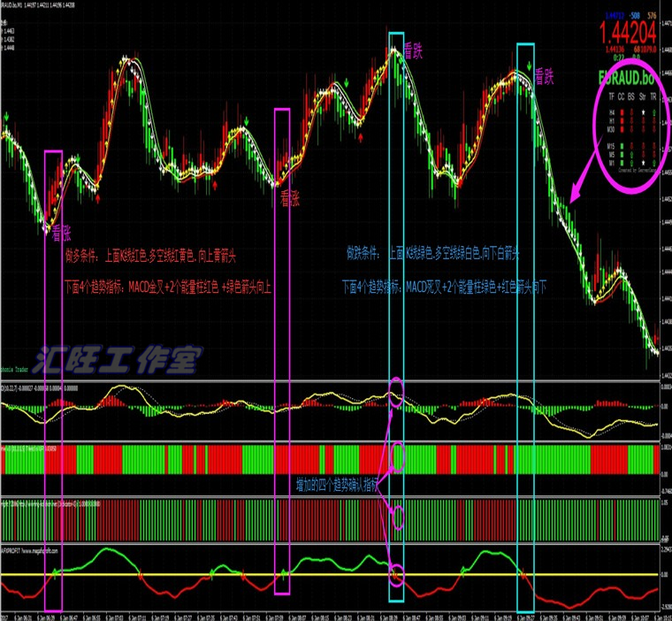Click the white star in the H4 row
The image size is (672, 621).
point(642,112)
